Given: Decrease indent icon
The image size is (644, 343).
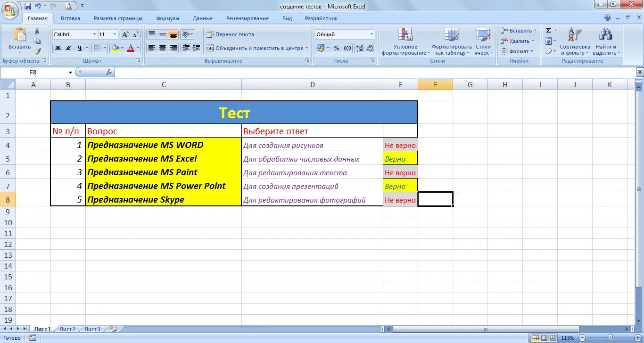Looking at the screenshot, I should [186, 48].
